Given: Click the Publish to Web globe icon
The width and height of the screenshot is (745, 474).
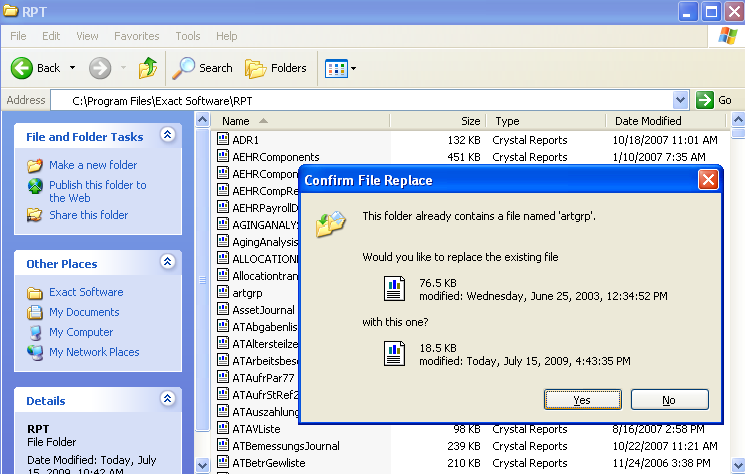Looking at the screenshot, I should (x=35, y=186).
